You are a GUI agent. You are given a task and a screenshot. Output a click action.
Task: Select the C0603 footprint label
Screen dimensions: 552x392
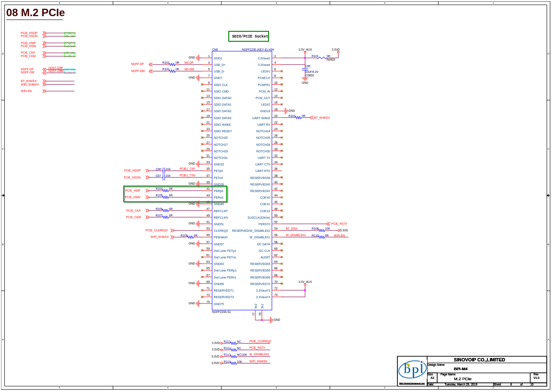point(309,76)
